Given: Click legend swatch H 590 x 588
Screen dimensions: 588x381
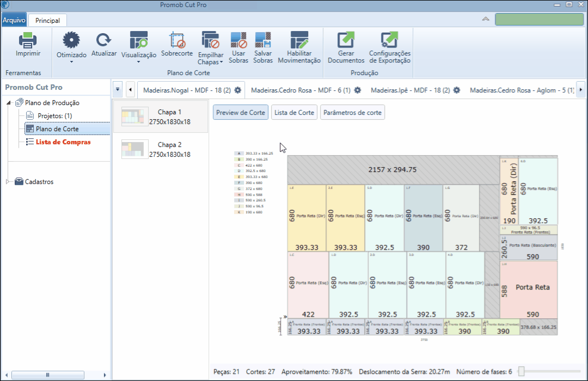Looking at the screenshot, I should [239, 195].
